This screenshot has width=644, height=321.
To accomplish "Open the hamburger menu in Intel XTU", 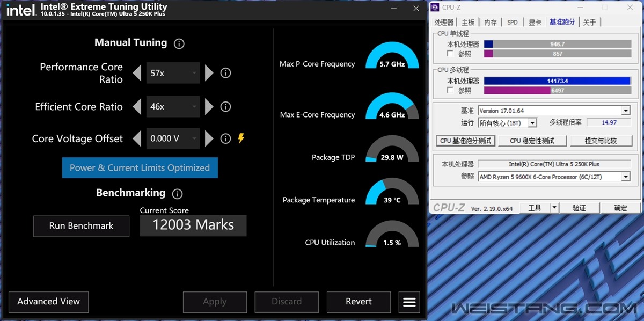I will (409, 302).
